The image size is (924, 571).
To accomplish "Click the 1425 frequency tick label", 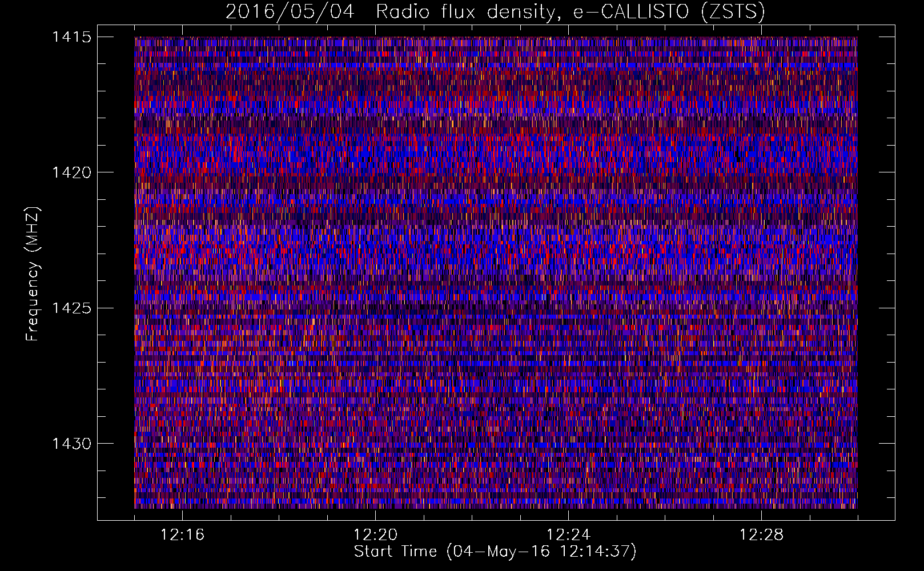I will (71, 308).
